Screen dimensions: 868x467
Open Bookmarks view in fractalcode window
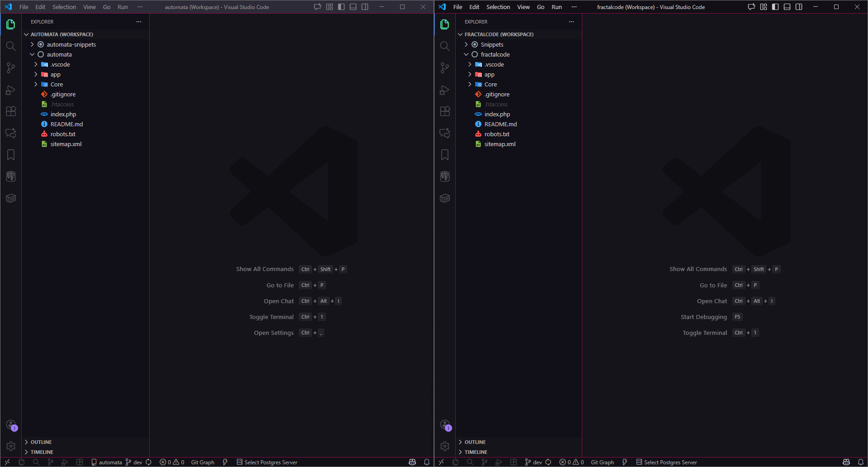point(445,155)
